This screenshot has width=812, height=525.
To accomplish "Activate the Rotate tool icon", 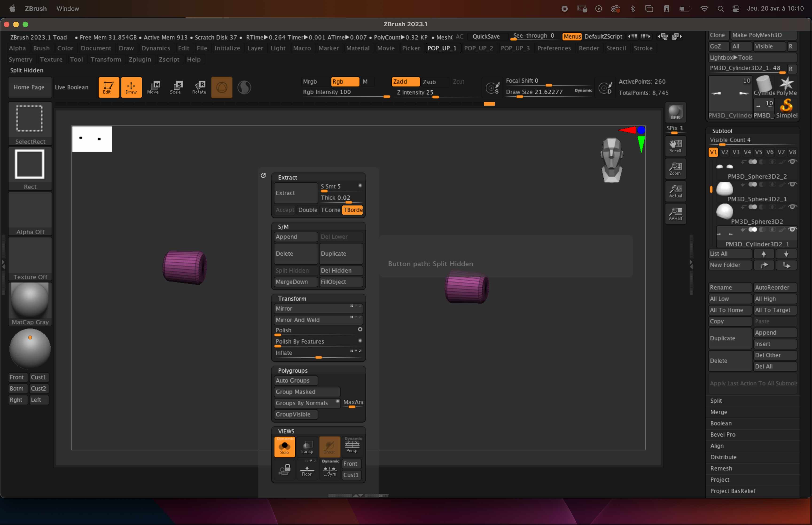I will click(199, 87).
